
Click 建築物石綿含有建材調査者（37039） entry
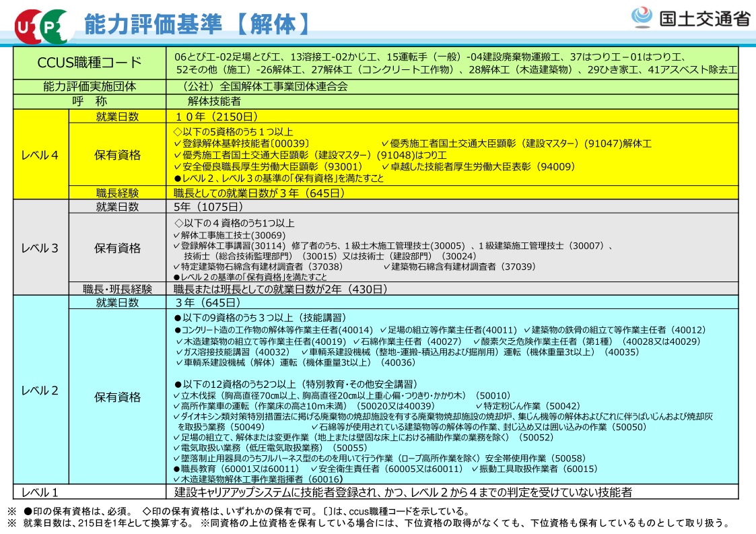pyautogui.click(x=460, y=267)
